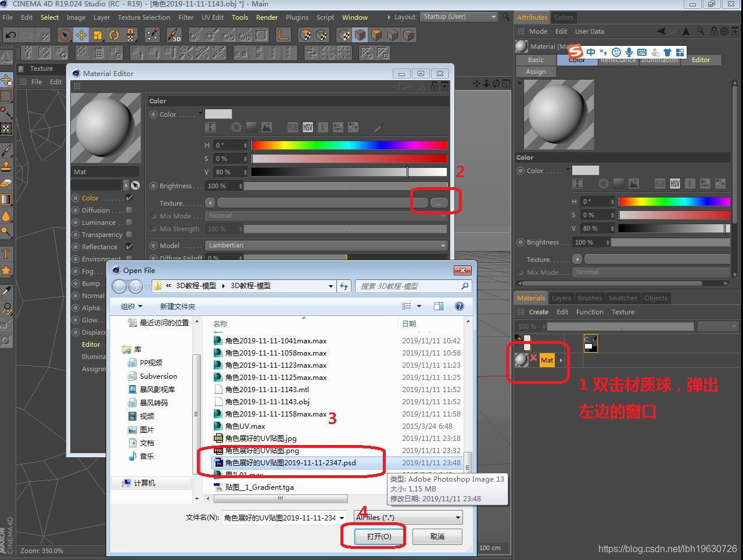Click new panel icon in Attributes header
This screenshot has width=743, height=560.
[x=736, y=31]
